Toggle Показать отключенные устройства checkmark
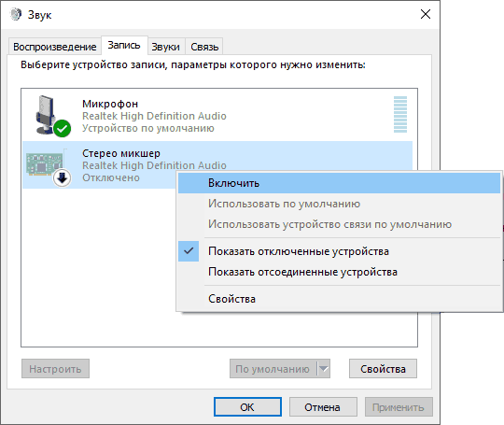Viewport: 504px width, 425px height. pos(189,251)
